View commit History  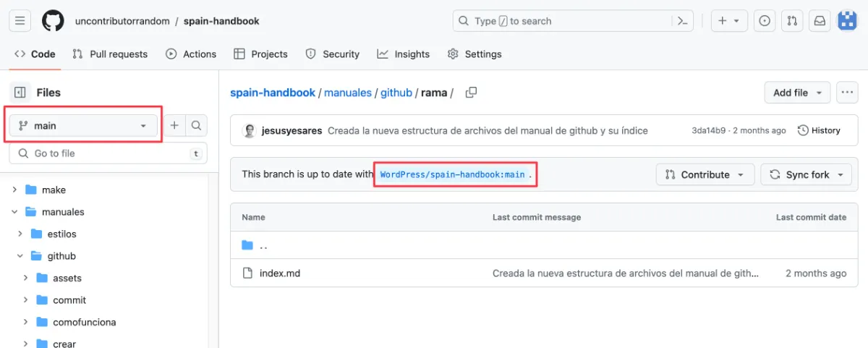click(819, 131)
